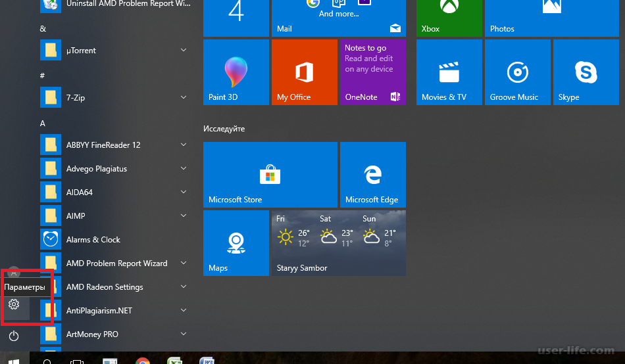Screen dimensions: 625x364
Task: Expand the AMD Radeon Settings chevron
Action: (x=184, y=286)
